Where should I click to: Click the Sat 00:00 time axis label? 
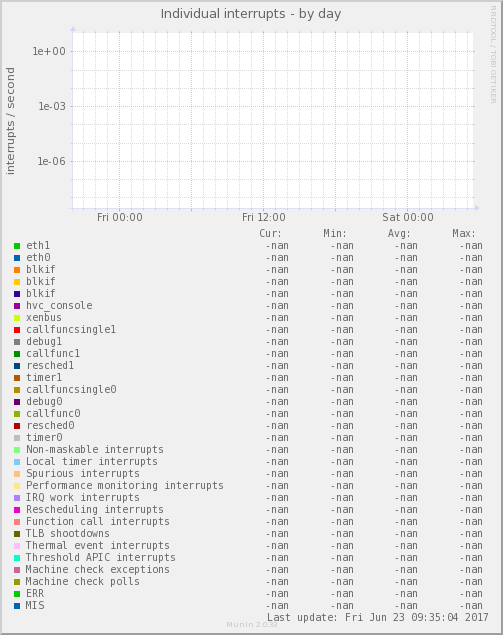[408, 217]
